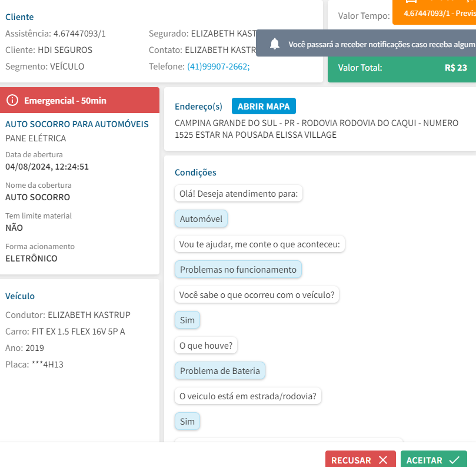Click the 'Você passará a receber notificações' toast message
The image size is (476, 467).
pos(382,44)
